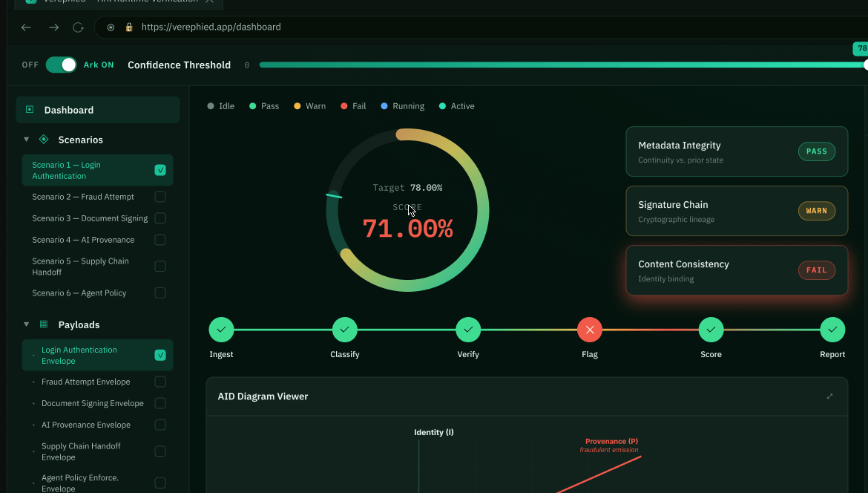868x493 pixels.
Task: Click the Verify step checkmark circle
Action: [x=468, y=330]
